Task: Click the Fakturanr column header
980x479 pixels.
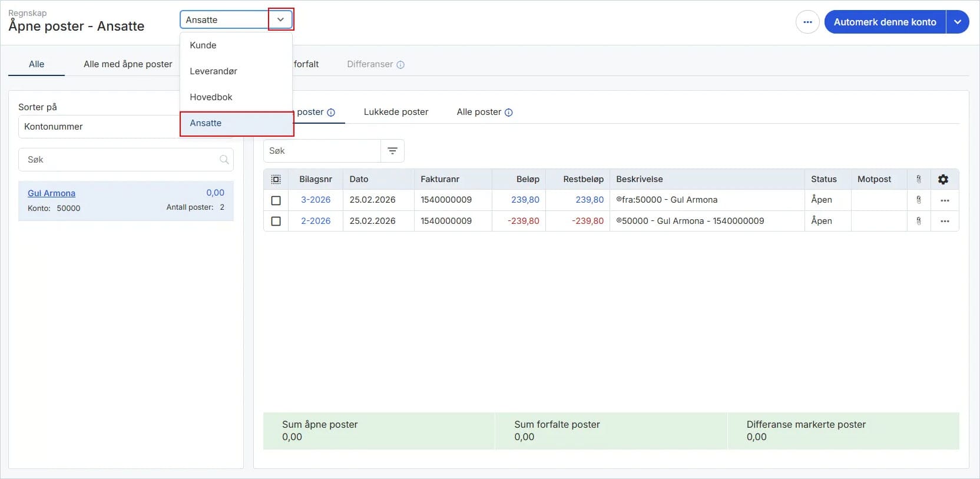Action: click(453, 179)
